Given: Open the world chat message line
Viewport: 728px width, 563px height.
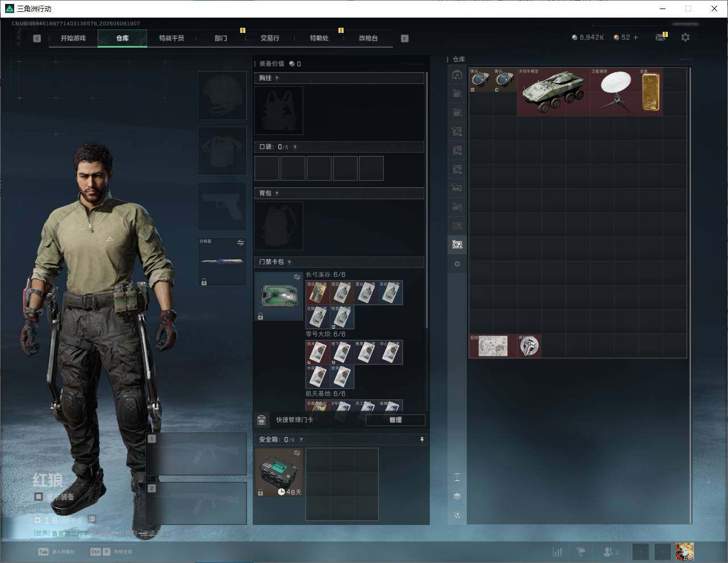Looking at the screenshot, I should point(102,533).
